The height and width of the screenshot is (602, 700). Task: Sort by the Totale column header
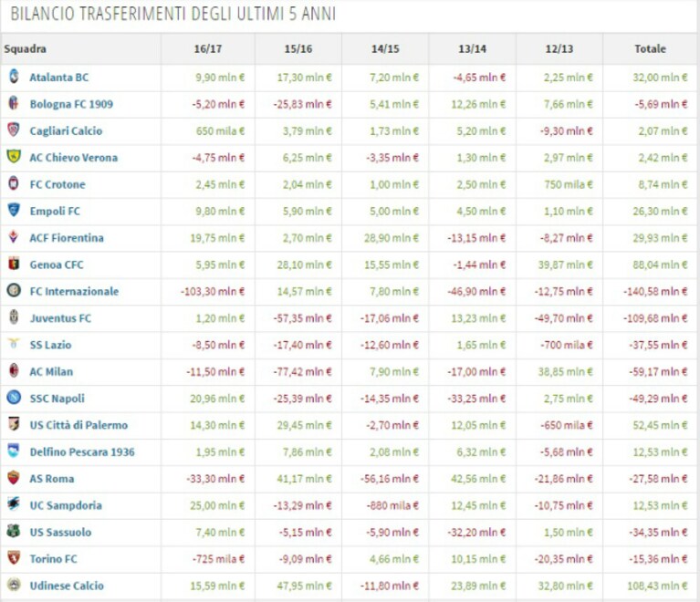[650, 48]
